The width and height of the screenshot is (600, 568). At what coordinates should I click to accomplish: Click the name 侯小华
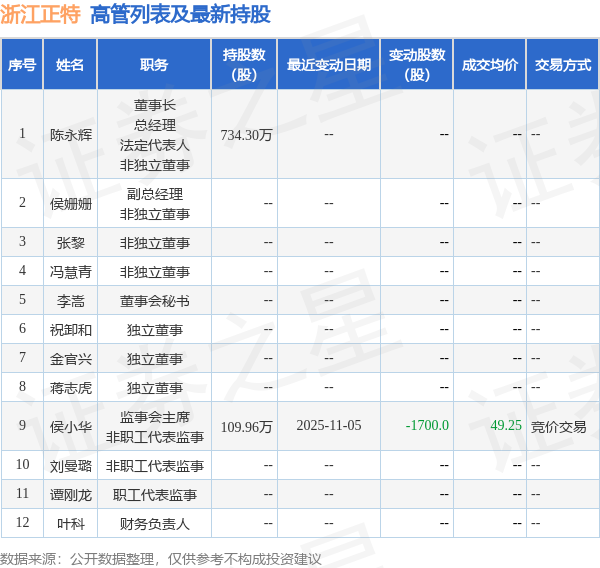[71, 426]
